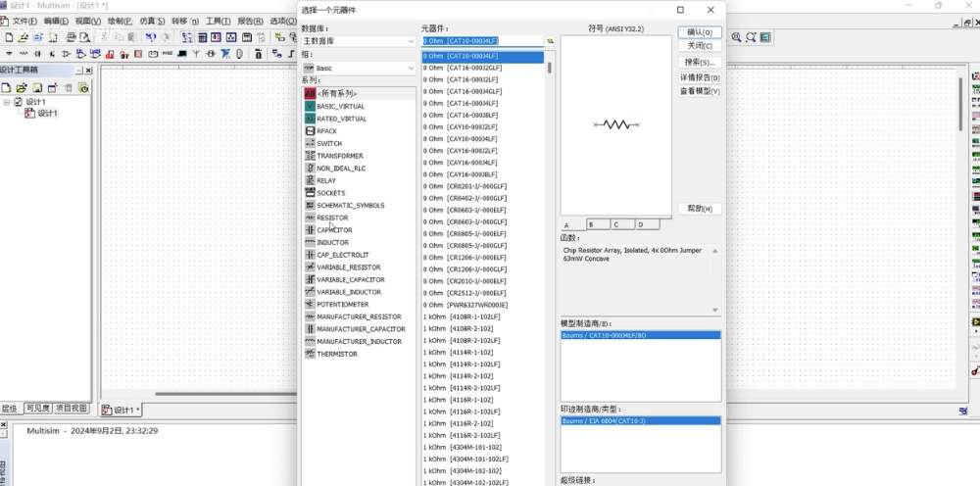Toggle the 设计1 root checkbox in tree
Viewport: 980px width, 486px height.
18,101
